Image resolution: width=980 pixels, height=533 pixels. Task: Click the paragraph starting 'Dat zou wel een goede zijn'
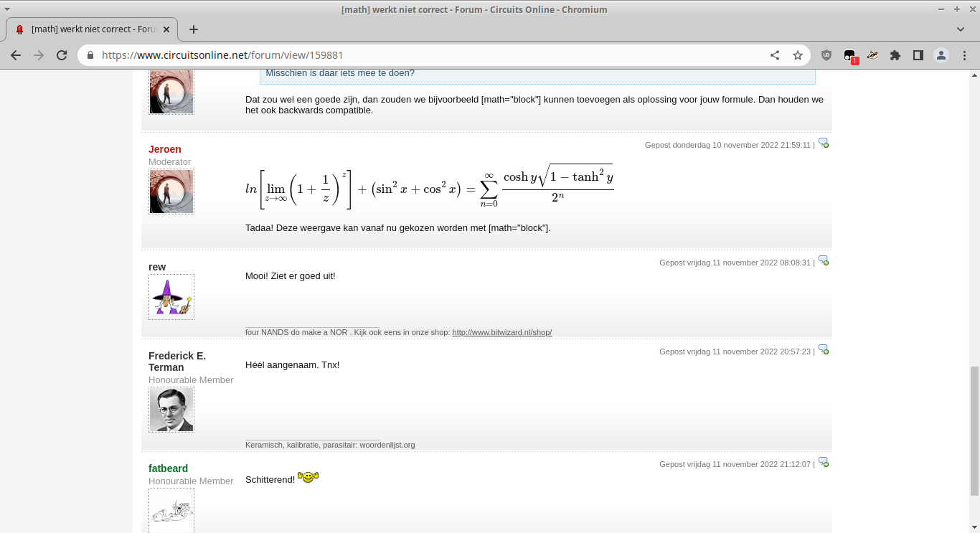(x=534, y=105)
